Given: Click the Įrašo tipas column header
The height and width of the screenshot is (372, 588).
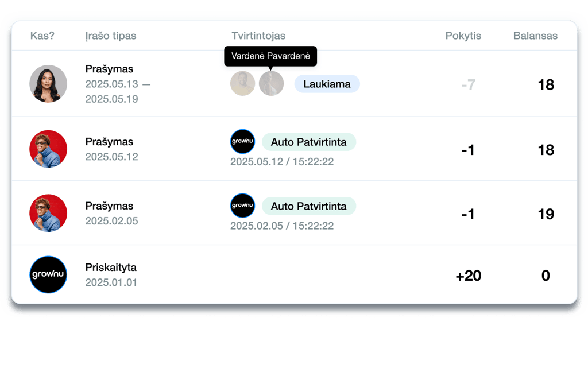Looking at the screenshot, I should (x=111, y=36).
